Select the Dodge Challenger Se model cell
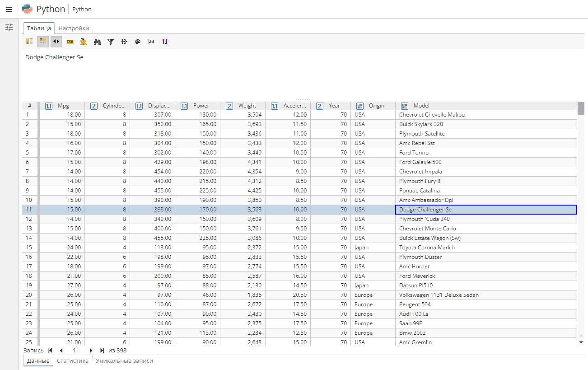Screen dimensions: 588x370 (x=486, y=210)
